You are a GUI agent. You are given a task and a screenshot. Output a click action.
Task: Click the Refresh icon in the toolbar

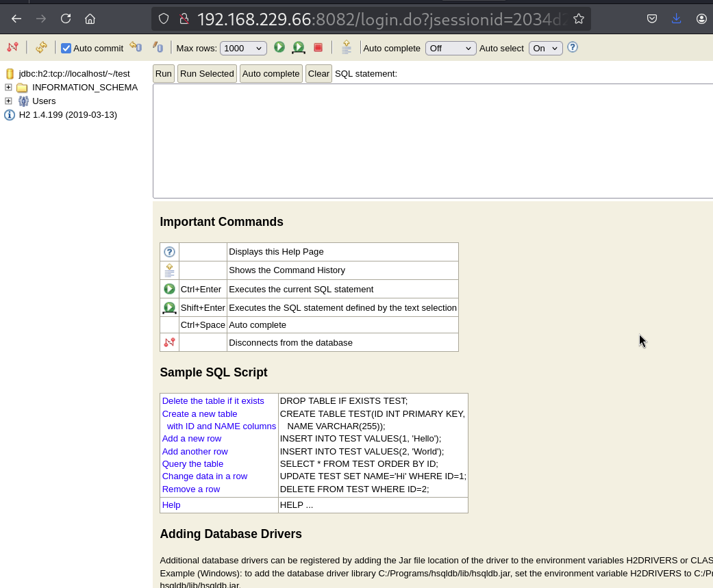click(41, 47)
